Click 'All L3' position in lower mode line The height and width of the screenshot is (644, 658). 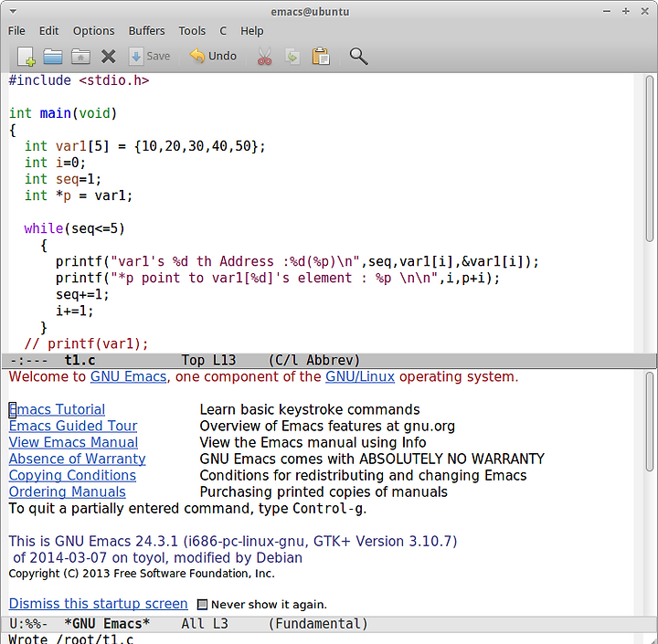click(x=205, y=624)
